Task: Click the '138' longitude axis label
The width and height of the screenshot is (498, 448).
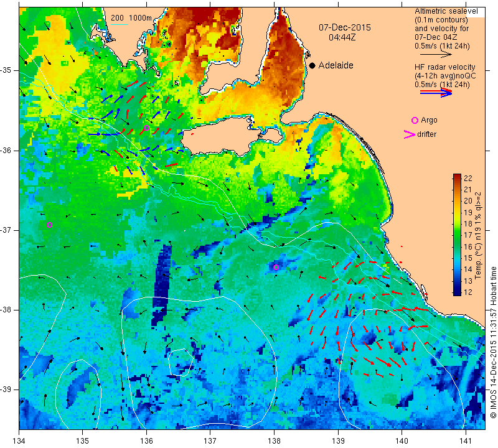Action: click(274, 441)
